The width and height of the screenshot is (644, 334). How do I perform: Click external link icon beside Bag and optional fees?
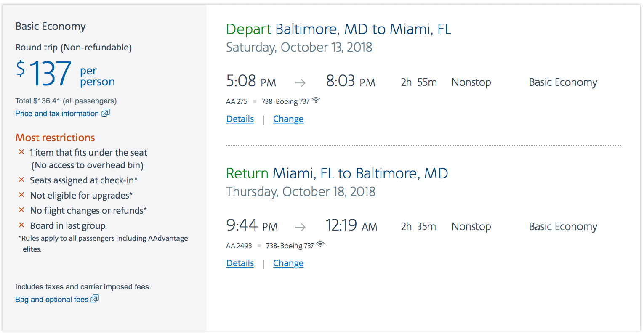(x=95, y=299)
